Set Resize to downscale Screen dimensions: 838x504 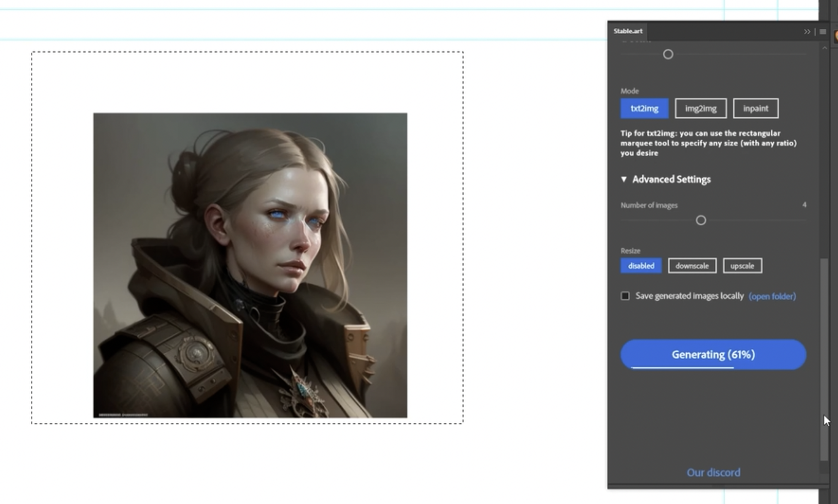[692, 266]
